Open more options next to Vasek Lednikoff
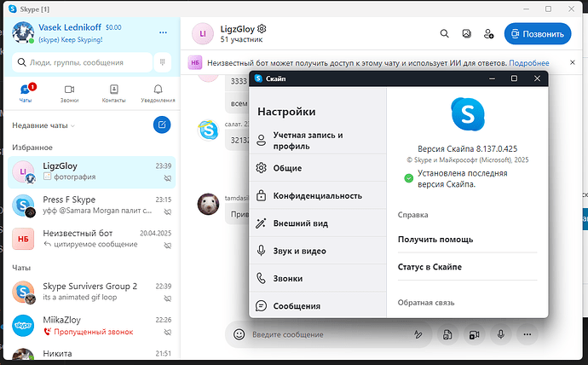This screenshot has height=365, width=588. pos(163,32)
